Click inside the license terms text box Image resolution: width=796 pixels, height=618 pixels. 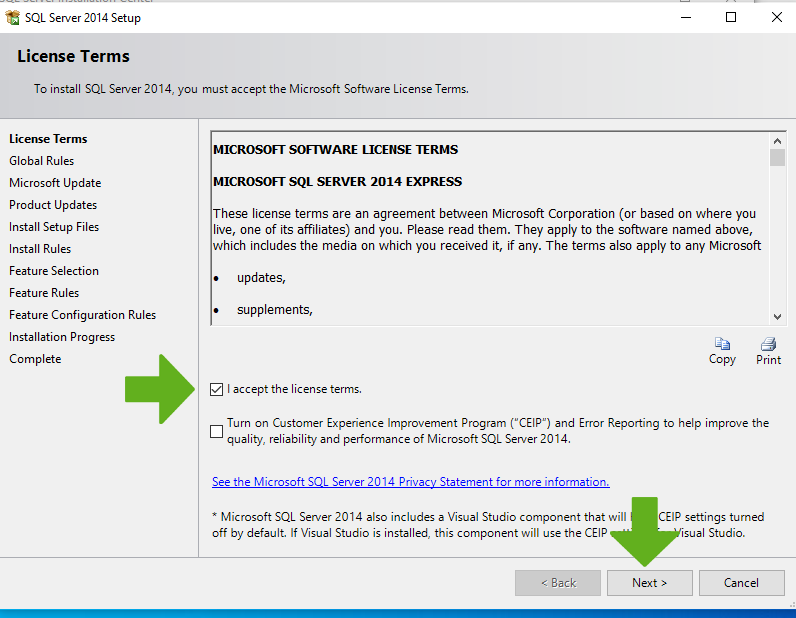488,230
